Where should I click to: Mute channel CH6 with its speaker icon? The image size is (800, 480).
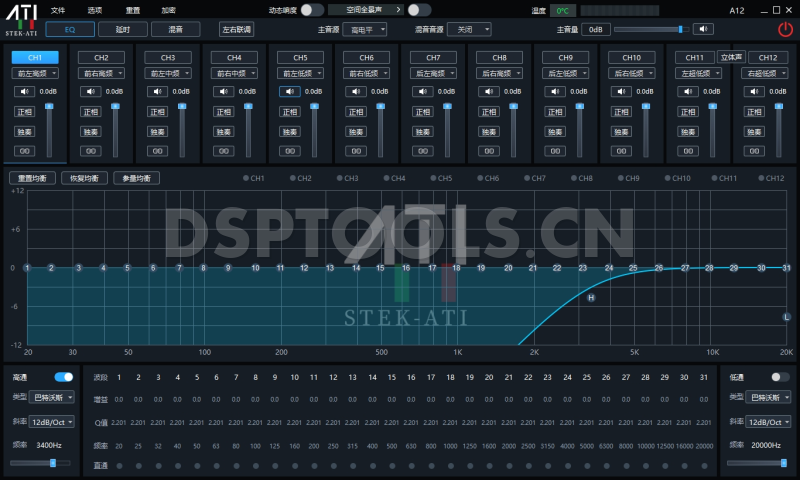click(356, 91)
